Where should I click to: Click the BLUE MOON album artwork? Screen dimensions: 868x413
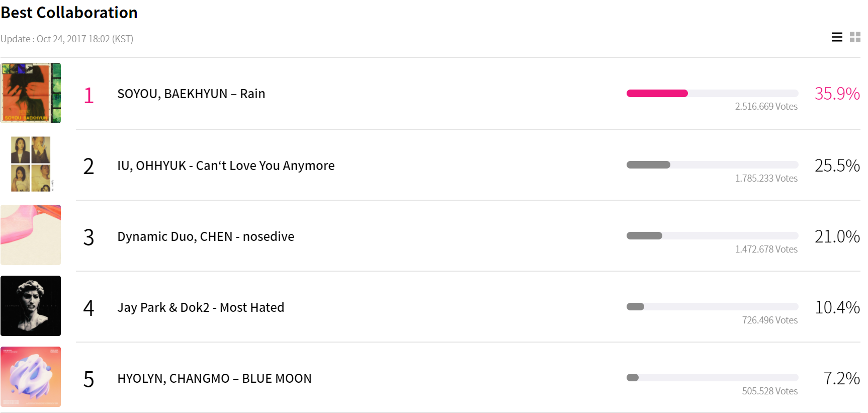tap(31, 377)
